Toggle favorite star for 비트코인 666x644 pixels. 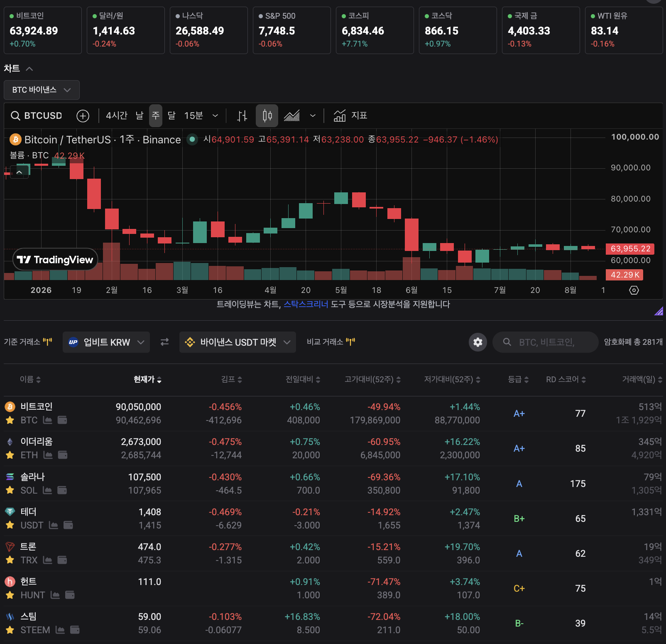(x=10, y=420)
